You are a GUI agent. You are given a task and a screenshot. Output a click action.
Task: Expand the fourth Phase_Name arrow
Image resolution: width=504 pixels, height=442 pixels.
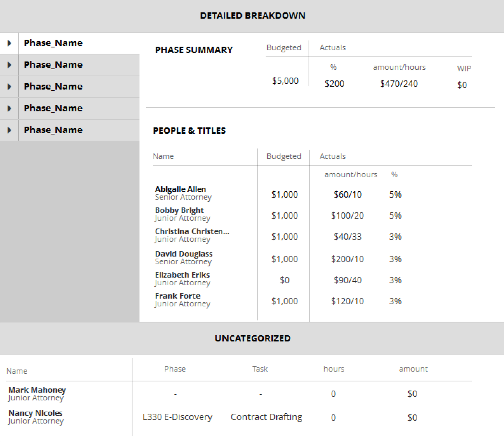pos(9,108)
